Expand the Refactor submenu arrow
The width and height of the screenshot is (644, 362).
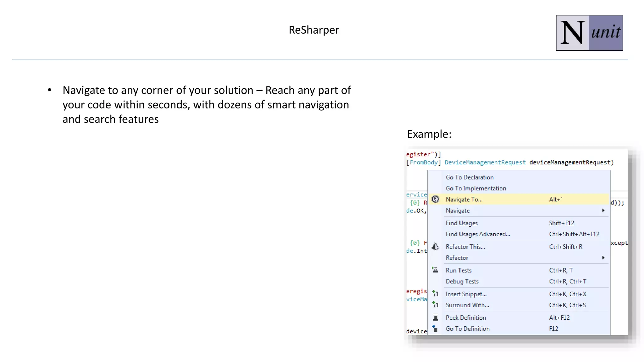(603, 258)
